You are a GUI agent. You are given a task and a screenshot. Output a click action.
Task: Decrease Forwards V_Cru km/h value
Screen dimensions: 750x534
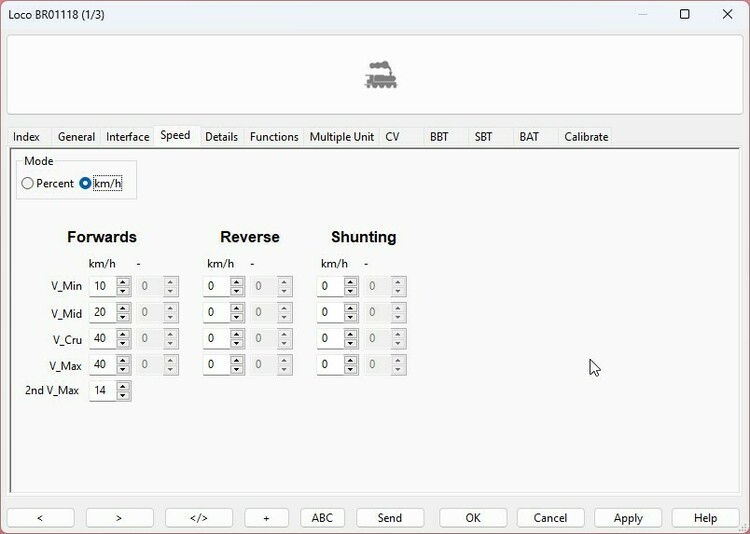tap(123, 343)
